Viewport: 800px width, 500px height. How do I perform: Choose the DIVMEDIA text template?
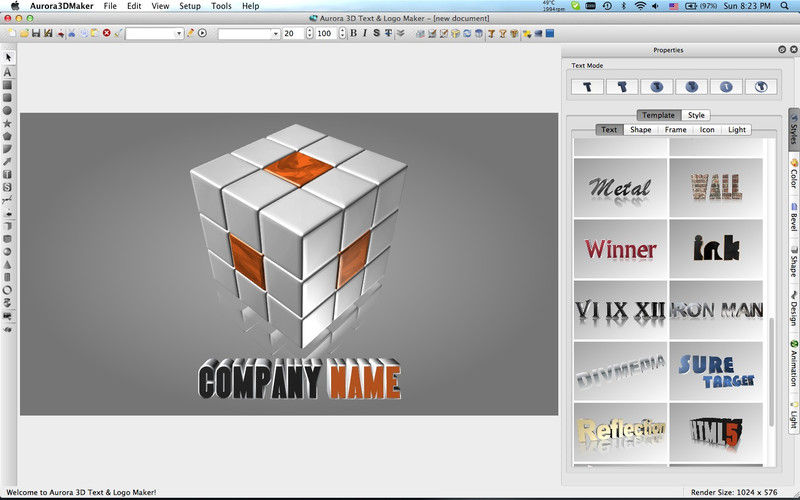[x=620, y=371]
